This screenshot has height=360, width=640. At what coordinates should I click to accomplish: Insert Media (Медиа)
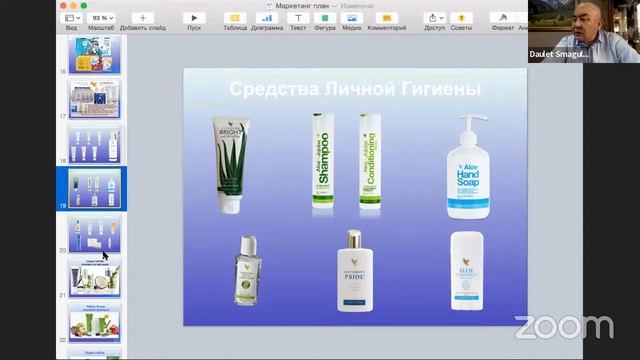point(352,18)
